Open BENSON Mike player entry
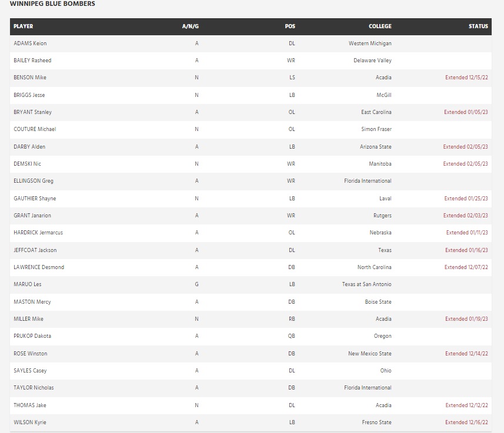The height and width of the screenshot is (433, 504). click(30, 78)
